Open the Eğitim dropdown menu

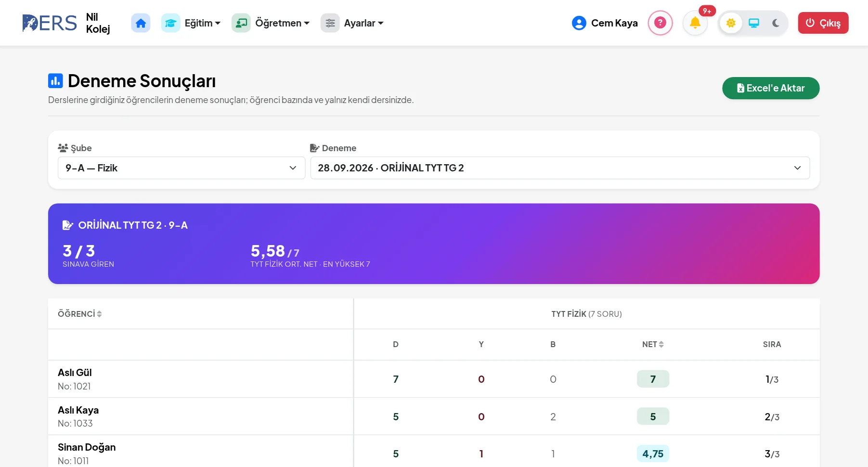[x=203, y=23]
